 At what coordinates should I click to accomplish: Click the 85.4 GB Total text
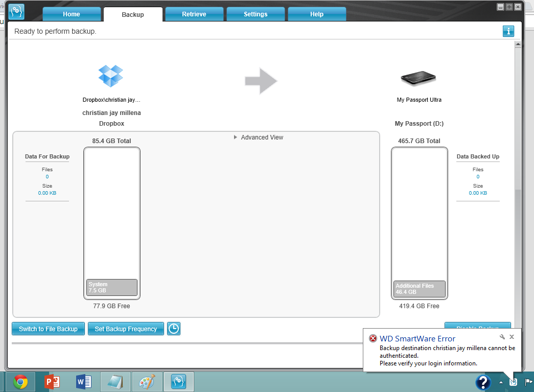[112, 141]
